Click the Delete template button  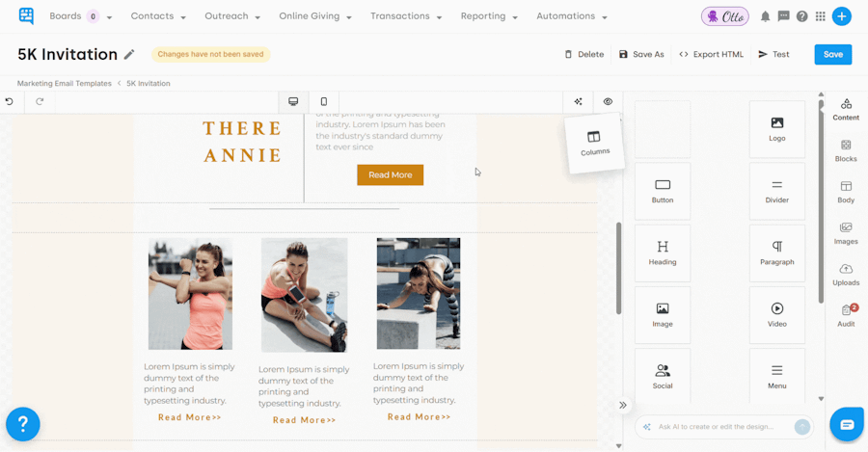click(x=584, y=54)
